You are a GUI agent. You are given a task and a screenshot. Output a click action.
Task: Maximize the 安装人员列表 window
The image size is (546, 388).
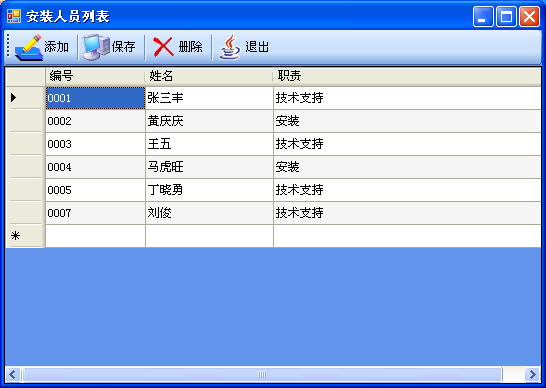tap(506, 16)
